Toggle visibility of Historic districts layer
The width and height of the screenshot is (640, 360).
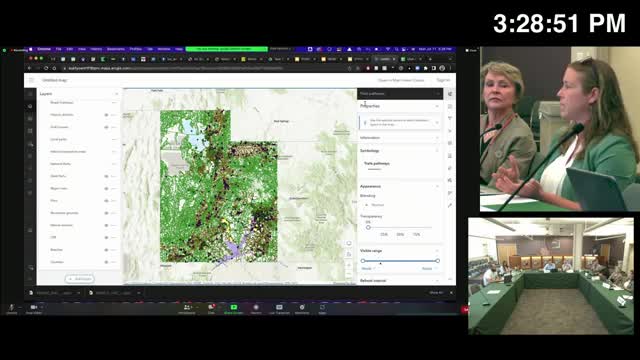106,115
